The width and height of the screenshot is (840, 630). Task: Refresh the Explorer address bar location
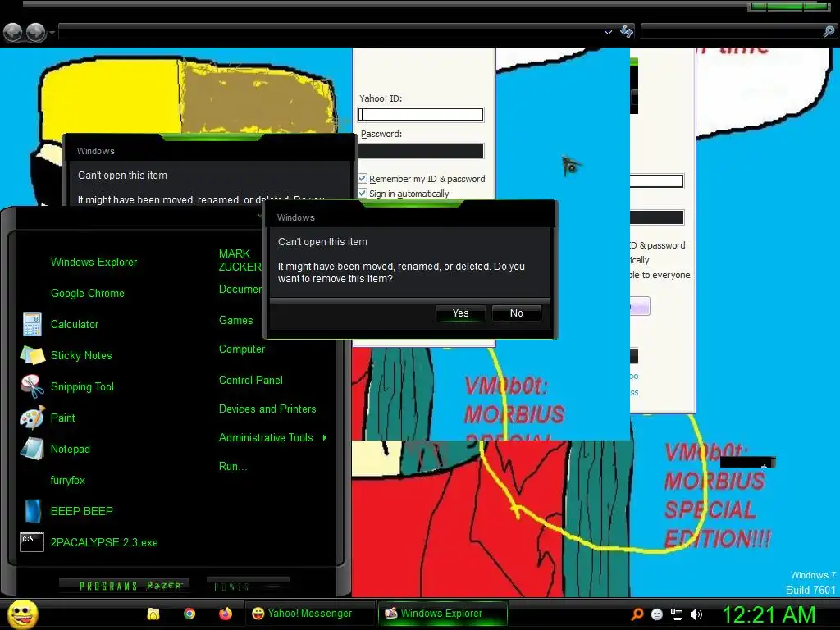pyautogui.click(x=626, y=32)
